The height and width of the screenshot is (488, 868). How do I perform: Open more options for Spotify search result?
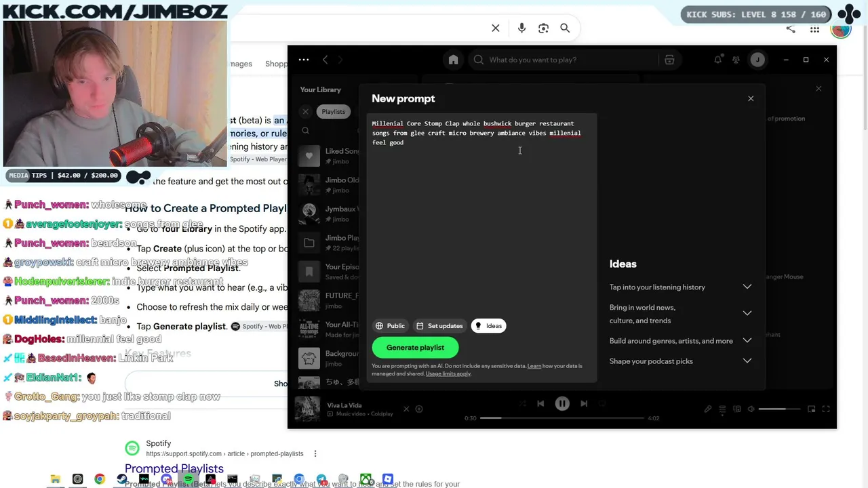point(315,453)
